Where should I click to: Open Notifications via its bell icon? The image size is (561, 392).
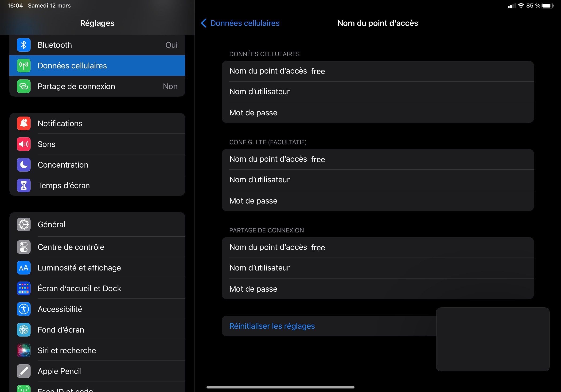[x=24, y=123]
